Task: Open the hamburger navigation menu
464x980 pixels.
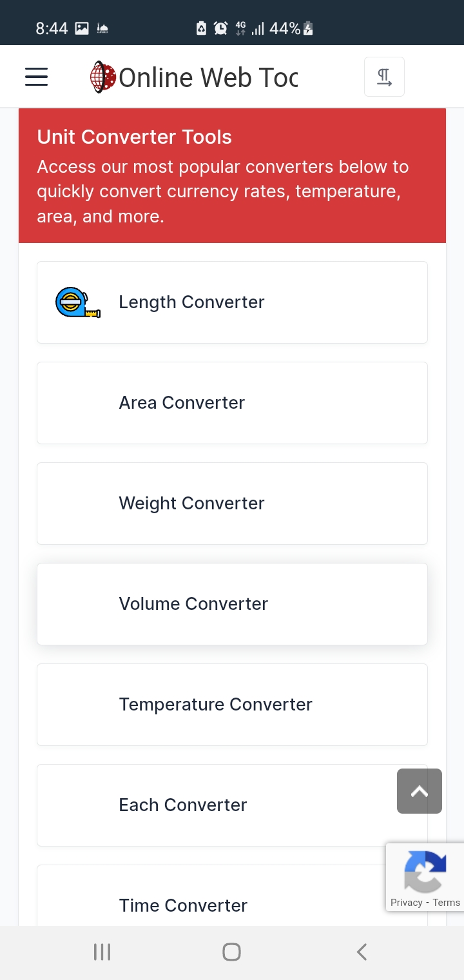Action: tap(36, 77)
